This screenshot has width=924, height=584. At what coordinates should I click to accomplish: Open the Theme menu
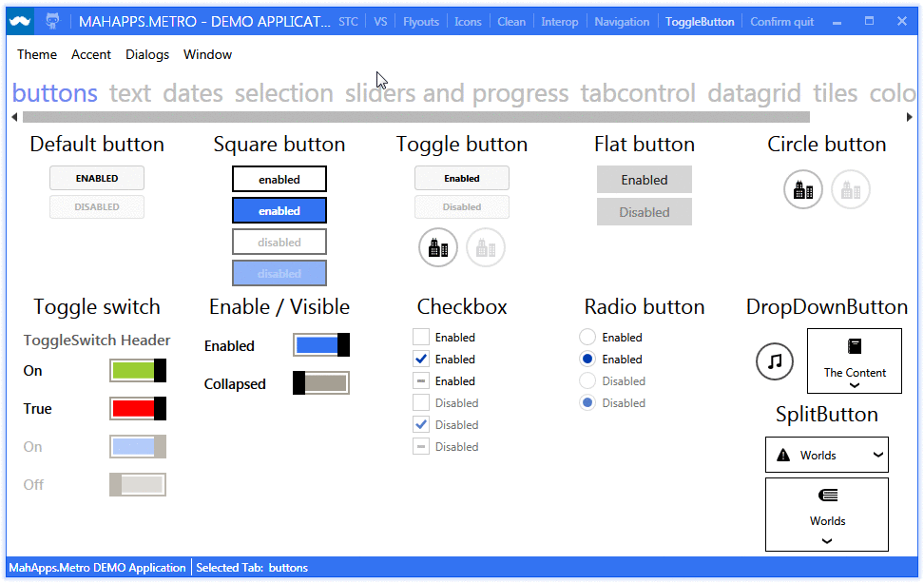(x=36, y=54)
